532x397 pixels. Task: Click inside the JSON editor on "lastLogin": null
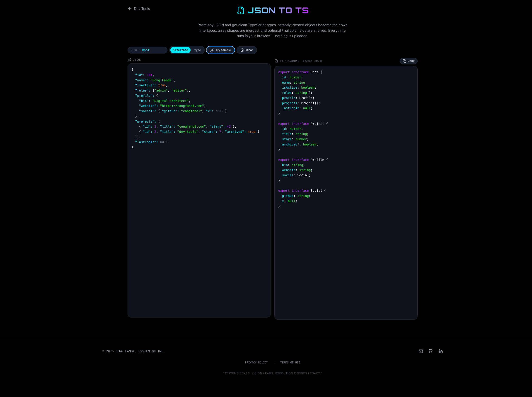pos(151,142)
